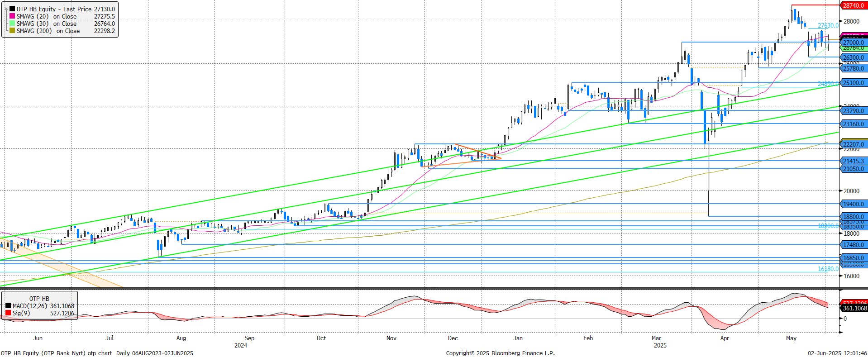Click the Mar month label on time axis
Screen dimensions: 868x357
[656, 338]
